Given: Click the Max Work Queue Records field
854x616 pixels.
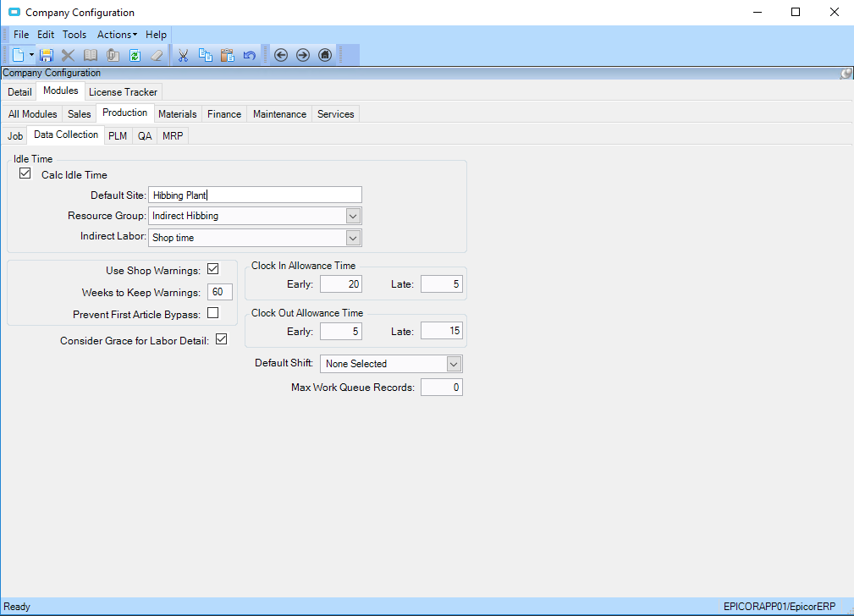Looking at the screenshot, I should 442,388.
